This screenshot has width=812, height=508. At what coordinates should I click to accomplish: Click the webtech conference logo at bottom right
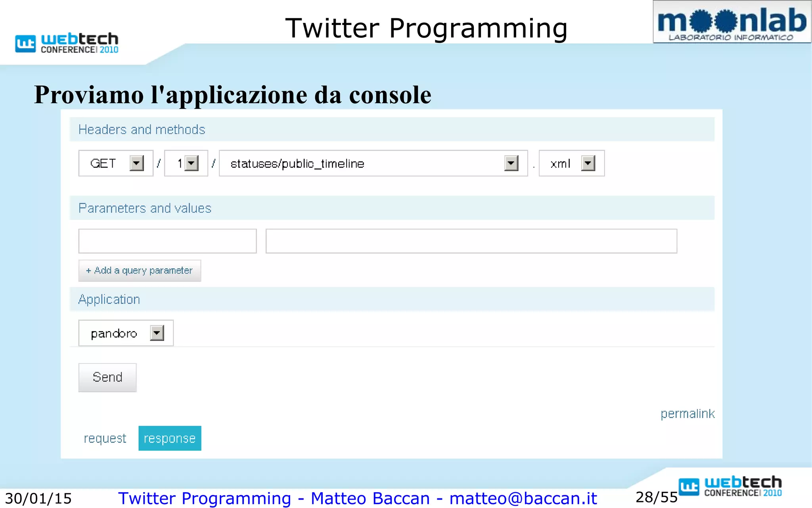(x=730, y=486)
